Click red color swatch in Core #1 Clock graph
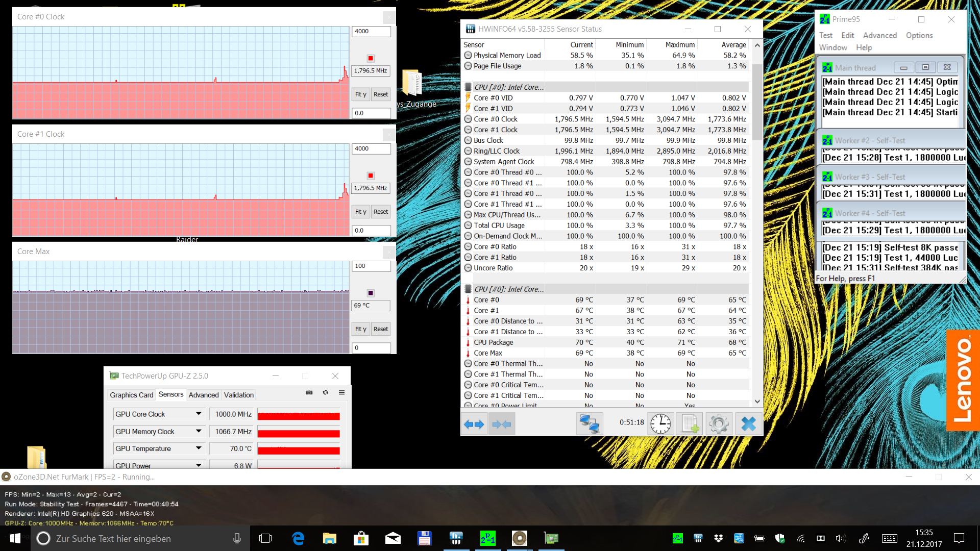This screenshot has width=980, height=551. point(371,176)
